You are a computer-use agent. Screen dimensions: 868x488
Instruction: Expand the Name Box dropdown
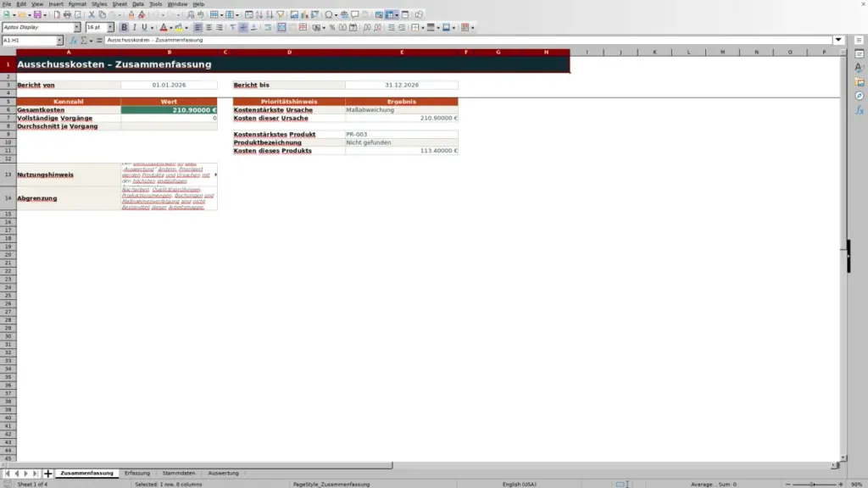[59, 41]
